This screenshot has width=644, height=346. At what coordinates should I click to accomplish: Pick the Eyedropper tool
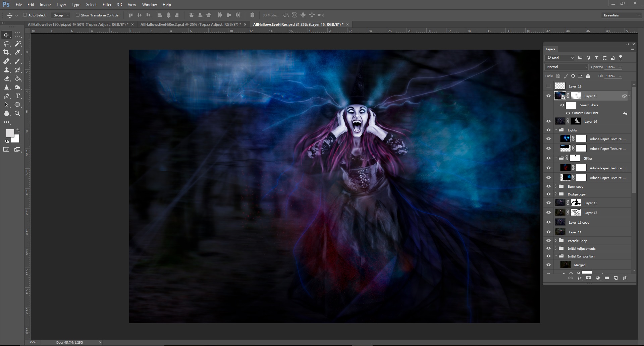tap(18, 52)
